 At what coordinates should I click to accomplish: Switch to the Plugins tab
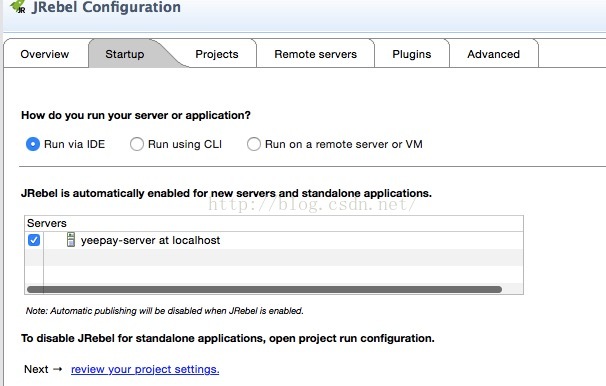click(x=412, y=54)
